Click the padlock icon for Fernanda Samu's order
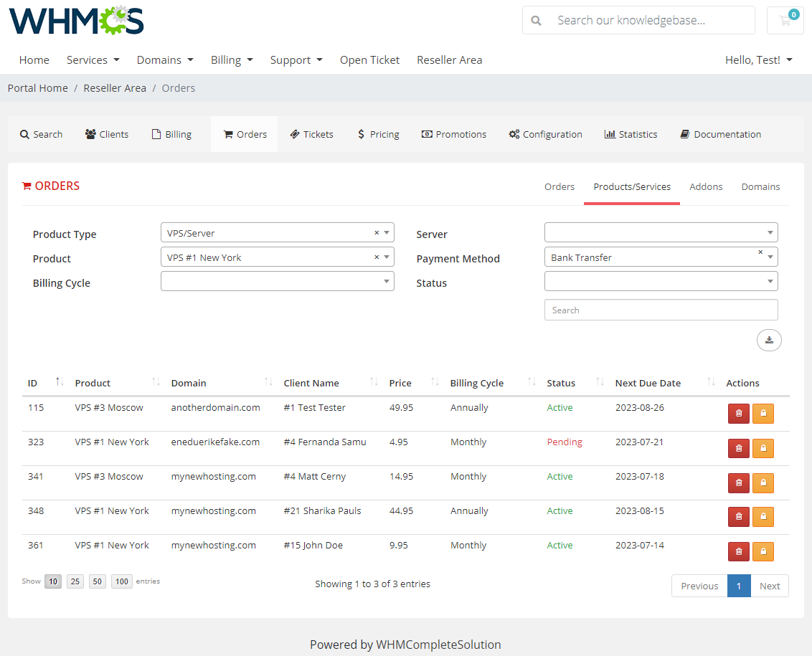The height and width of the screenshot is (656, 812). pyautogui.click(x=763, y=448)
